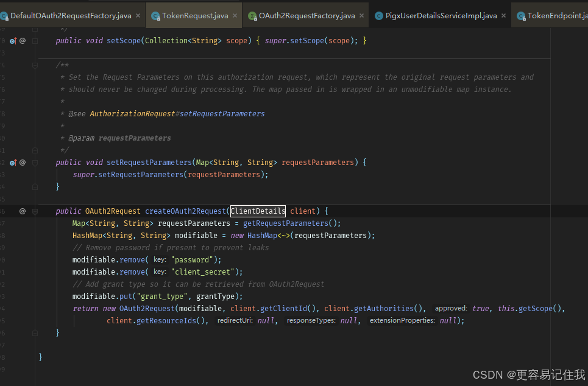Click class icon on PigxUserDetailsServiceImpl.java tab

[x=379, y=16]
